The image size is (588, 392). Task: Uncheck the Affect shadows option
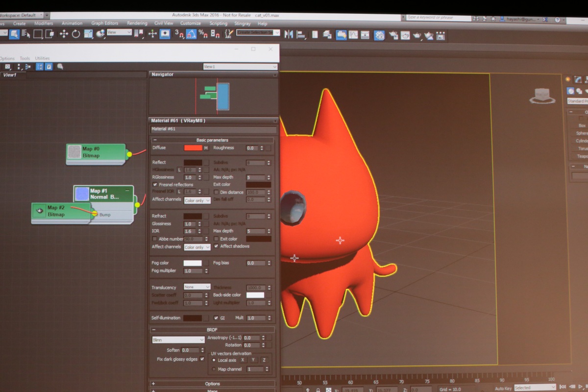pos(217,246)
